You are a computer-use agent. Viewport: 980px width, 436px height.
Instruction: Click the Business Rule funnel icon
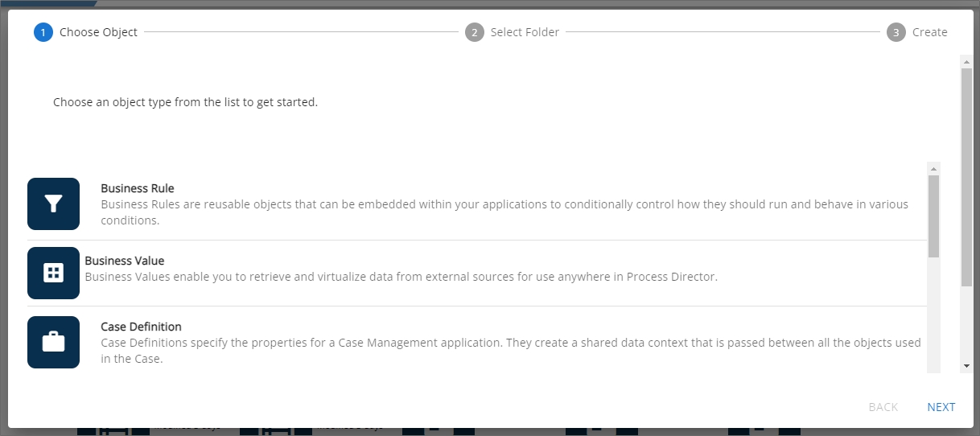click(x=53, y=204)
